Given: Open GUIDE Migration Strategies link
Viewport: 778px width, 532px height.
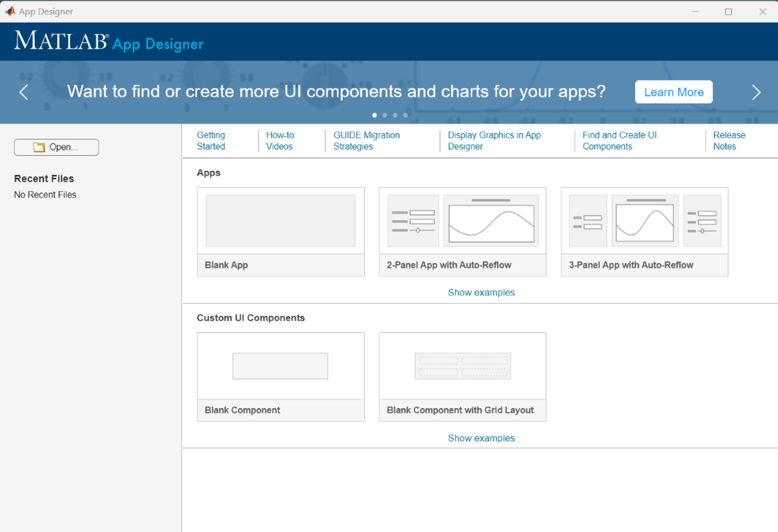Looking at the screenshot, I should (x=367, y=141).
